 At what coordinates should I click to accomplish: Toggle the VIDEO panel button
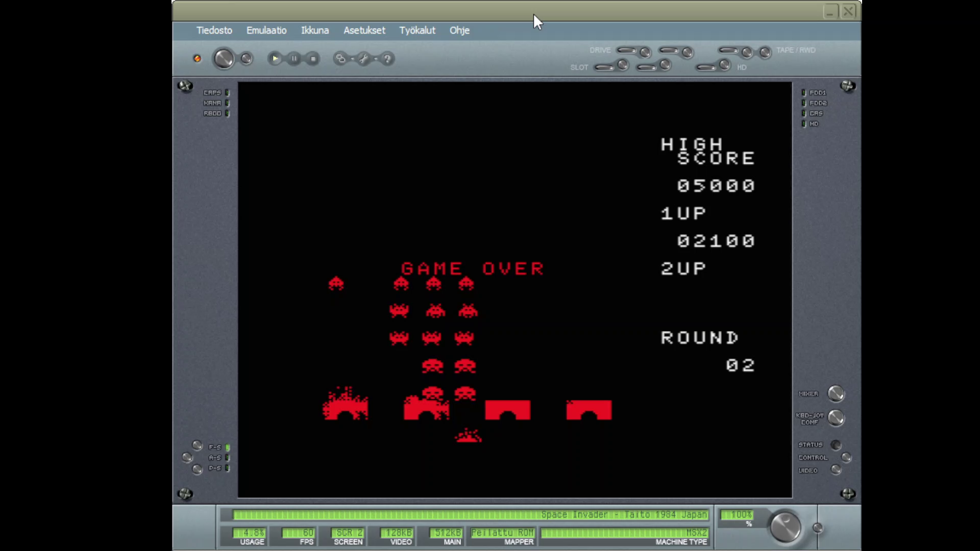tap(836, 470)
